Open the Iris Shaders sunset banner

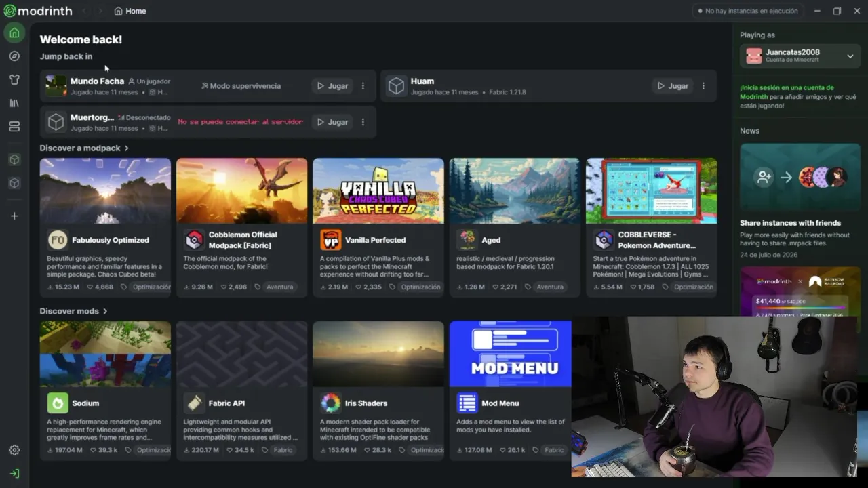pos(378,354)
